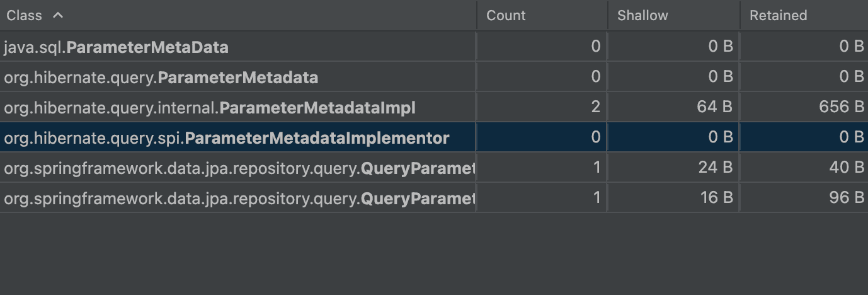Click the count value 2 cell

click(x=595, y=108)
